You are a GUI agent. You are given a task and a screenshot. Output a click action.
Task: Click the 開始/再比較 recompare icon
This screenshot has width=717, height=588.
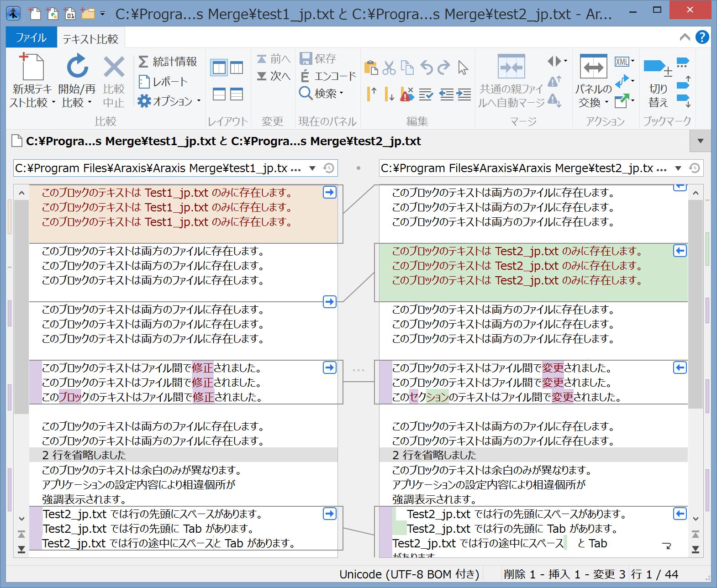click(x=77, y=67)
